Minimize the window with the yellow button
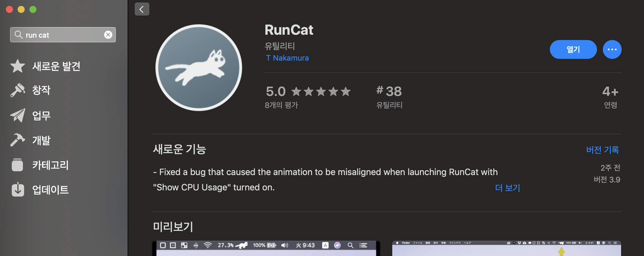 (21, 9)
